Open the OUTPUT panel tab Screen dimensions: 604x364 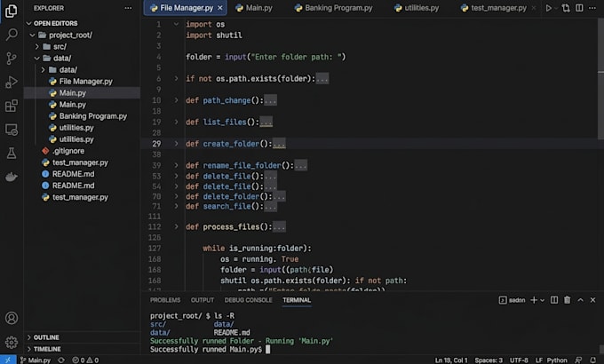pyautogui.click(x=203, y=300)
